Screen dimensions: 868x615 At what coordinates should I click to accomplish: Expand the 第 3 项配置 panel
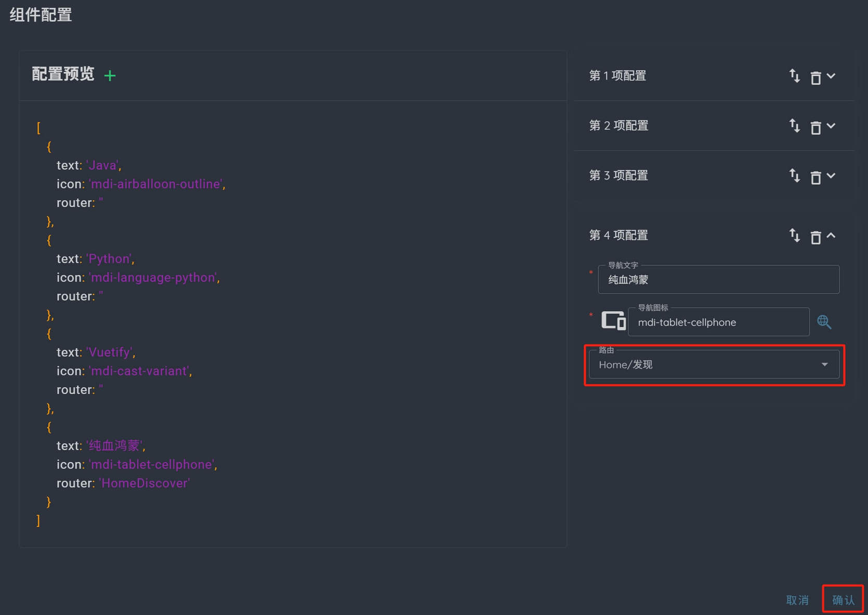[x=831, y=176]
